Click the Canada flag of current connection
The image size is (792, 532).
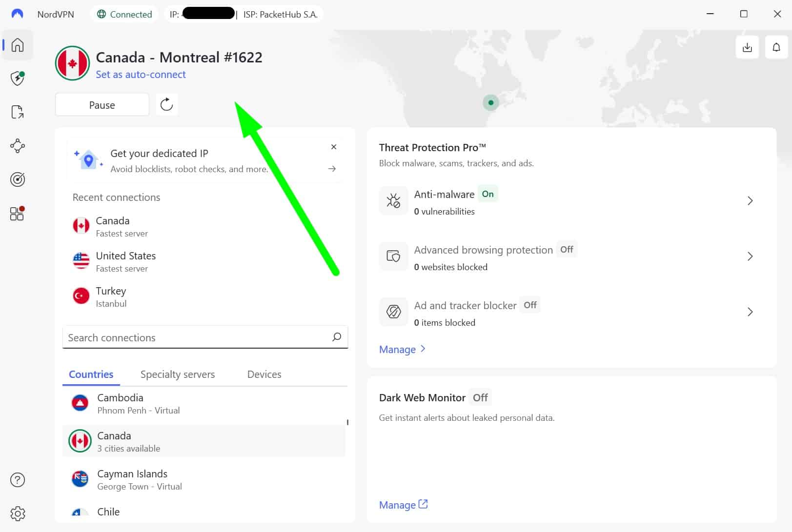72,63
